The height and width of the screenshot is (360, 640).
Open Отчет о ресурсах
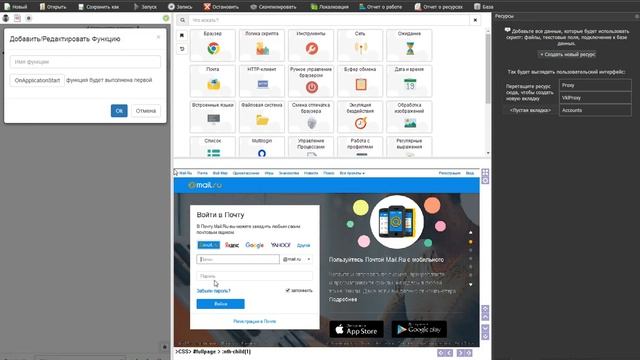point(438,7)
